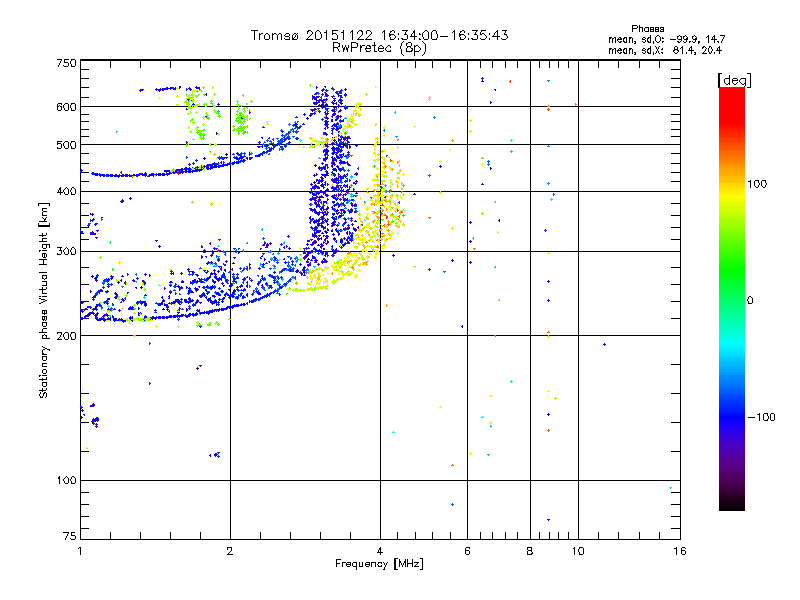Click the y-axis tick label '200'
The height and width of the screenshot is (600, 800).
[66, 336]
